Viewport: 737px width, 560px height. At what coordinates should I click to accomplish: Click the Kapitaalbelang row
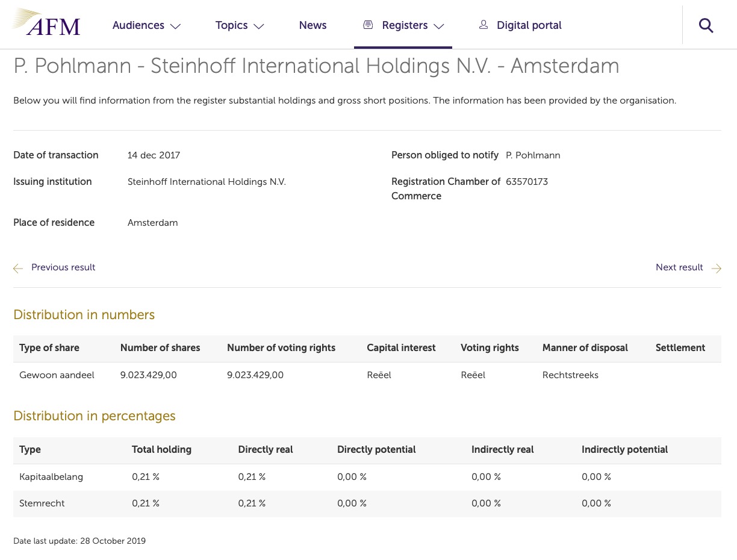(x=51, y=477)
